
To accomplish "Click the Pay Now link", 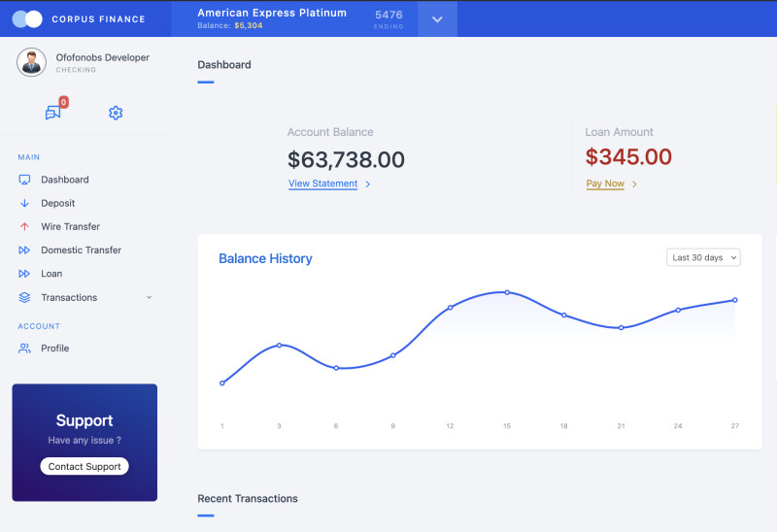I will pos(605,183).
